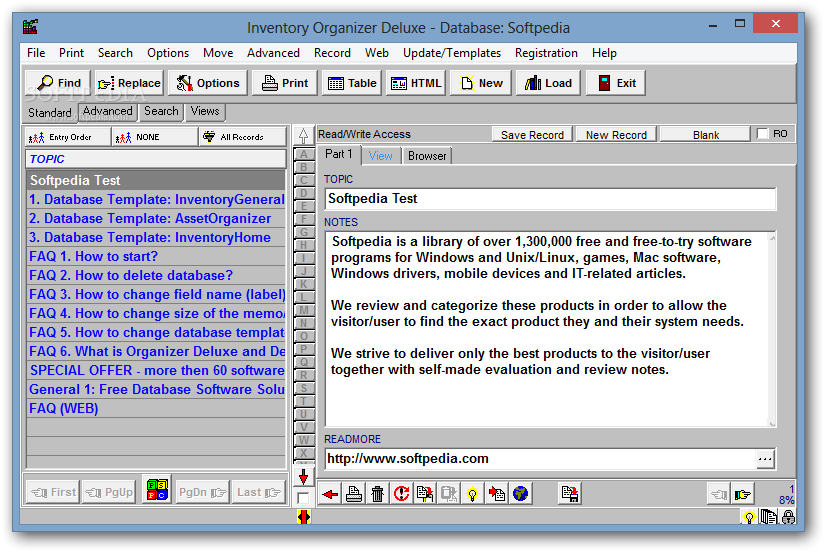
Task: Open the File menu
Action: [x=36, y=53]
